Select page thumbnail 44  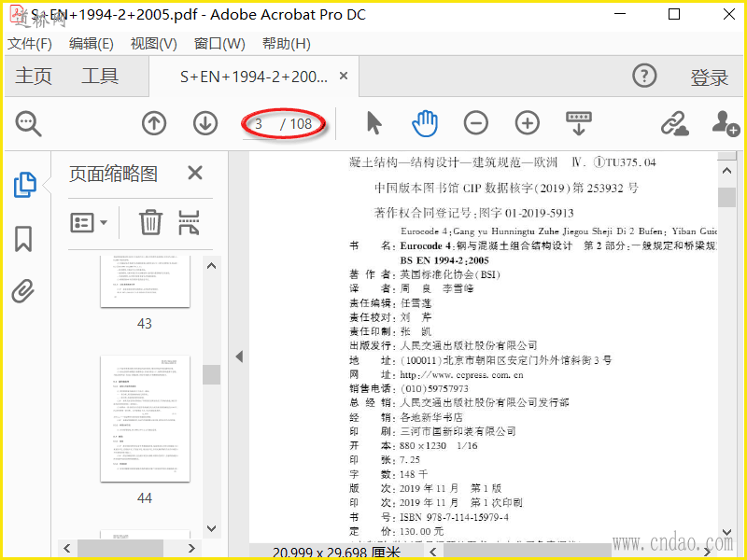click(x=145, y=418)
